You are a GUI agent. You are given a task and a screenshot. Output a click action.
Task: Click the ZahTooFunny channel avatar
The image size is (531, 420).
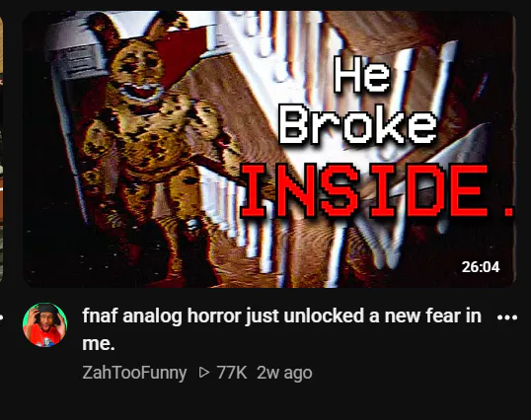(45, 325)
